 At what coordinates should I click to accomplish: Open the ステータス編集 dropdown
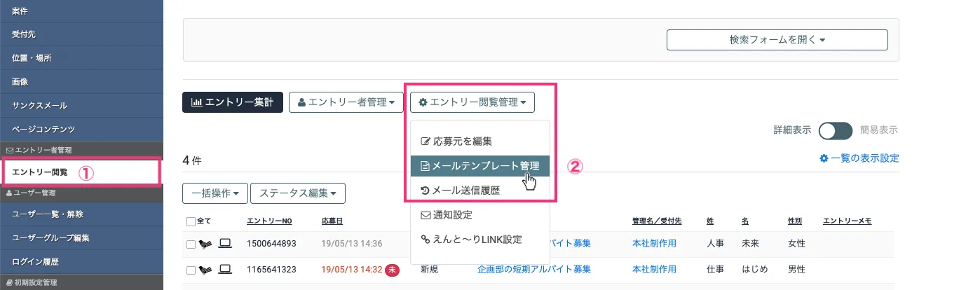click(x=297, y=193)
